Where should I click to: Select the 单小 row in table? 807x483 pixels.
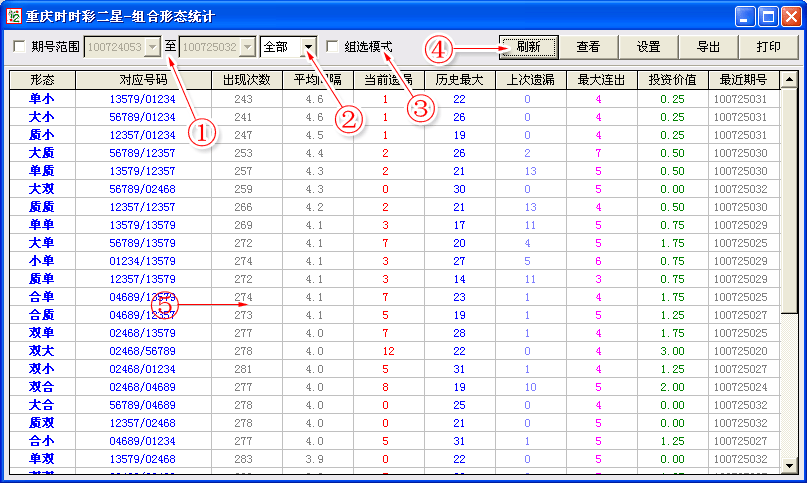42,99
